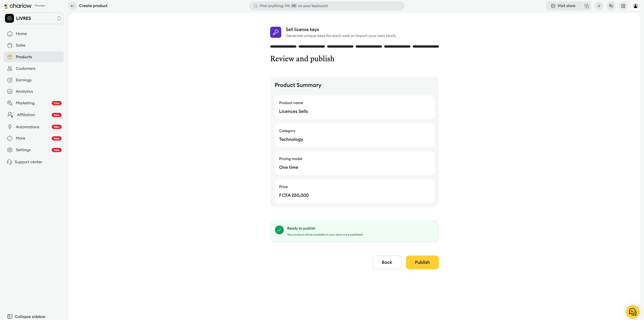Image resolution: width=644 pixels, height=320 pixels.
Task: Open the Affiliation section
Action: point(26,115)
